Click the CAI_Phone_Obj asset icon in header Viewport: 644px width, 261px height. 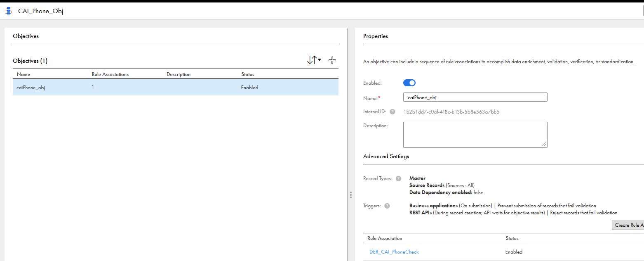9,11
